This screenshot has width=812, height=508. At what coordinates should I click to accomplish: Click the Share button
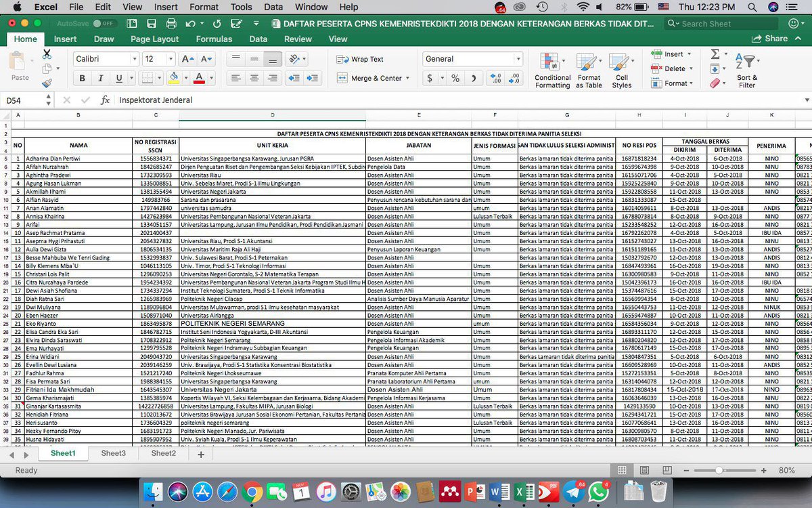click(769, 39)
